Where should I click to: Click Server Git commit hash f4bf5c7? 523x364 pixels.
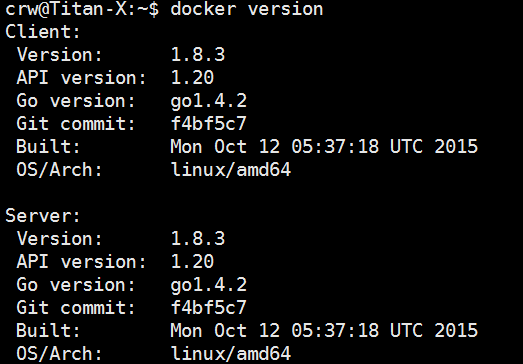coord(208,308)
